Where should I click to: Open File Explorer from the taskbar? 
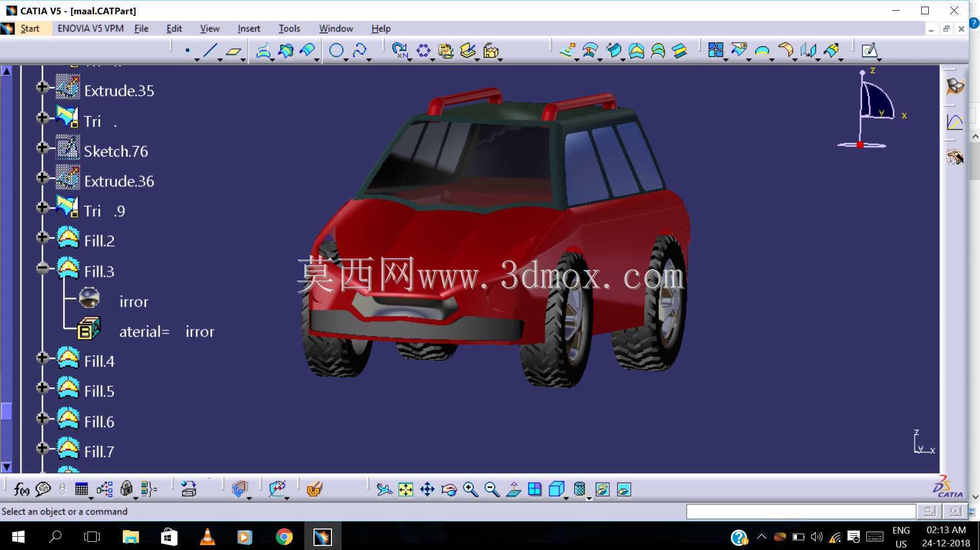[131, 537]
